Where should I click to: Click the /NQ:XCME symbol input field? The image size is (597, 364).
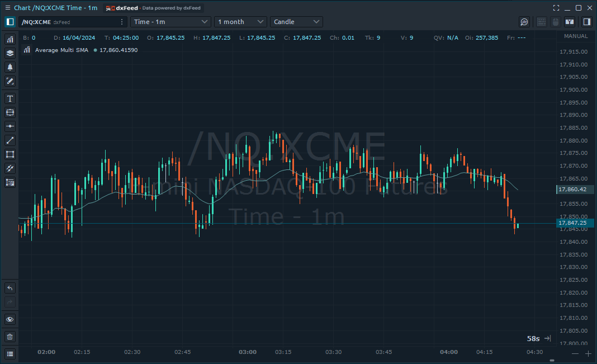point(67,22)
